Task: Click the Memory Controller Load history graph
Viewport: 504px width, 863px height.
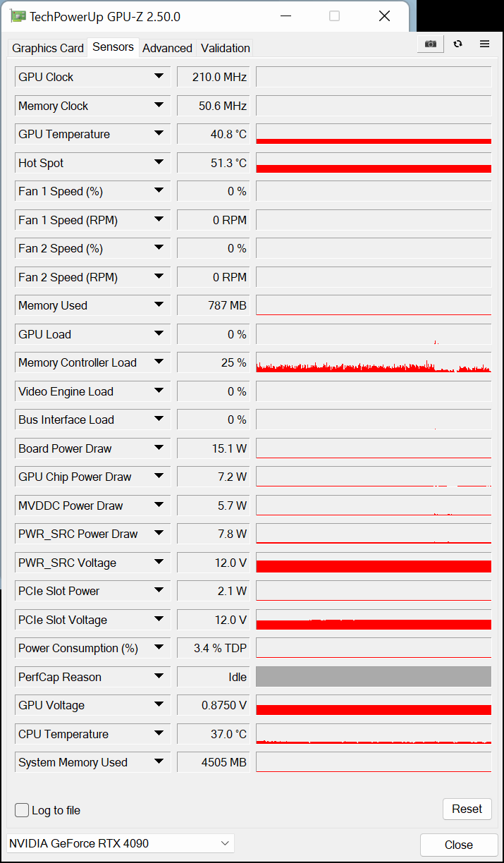Action: pyautogui.click(x=374, y=362)
